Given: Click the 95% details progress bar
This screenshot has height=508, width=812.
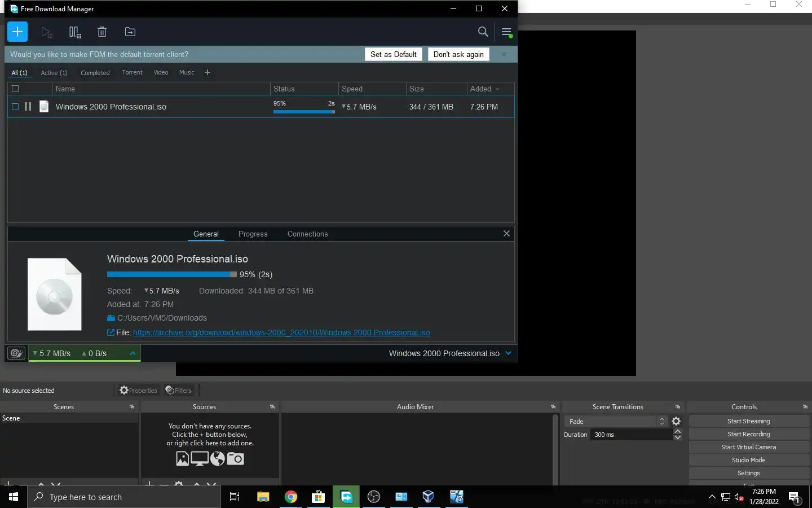Looking at the screenshot, I should (x=172, y=274).
